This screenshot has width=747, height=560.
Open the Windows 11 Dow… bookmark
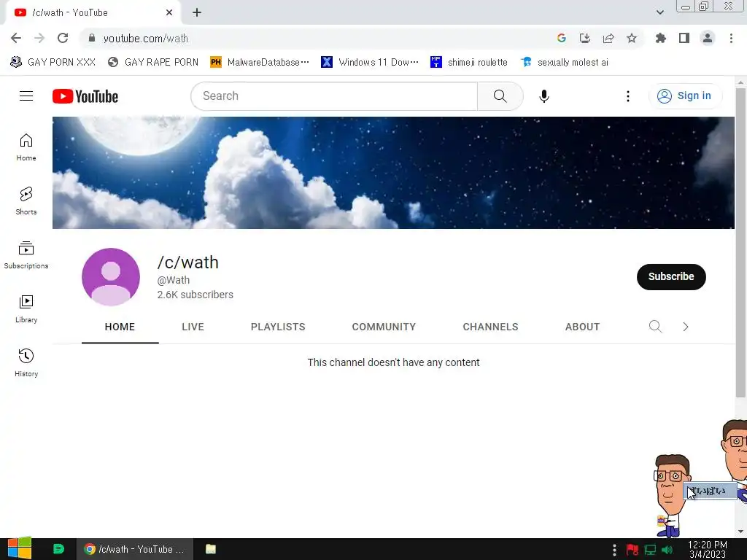(x=370, y=63)
